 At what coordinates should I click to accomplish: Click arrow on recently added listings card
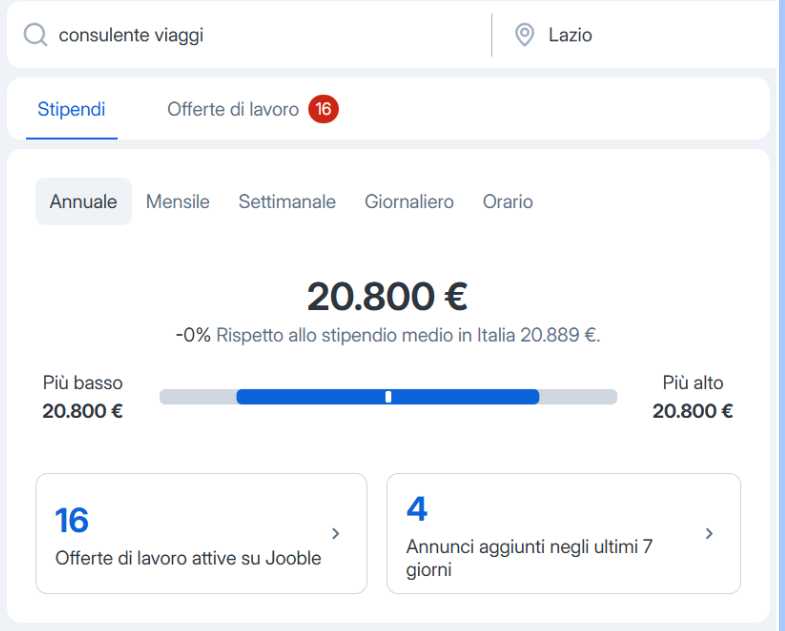point(709,533)
